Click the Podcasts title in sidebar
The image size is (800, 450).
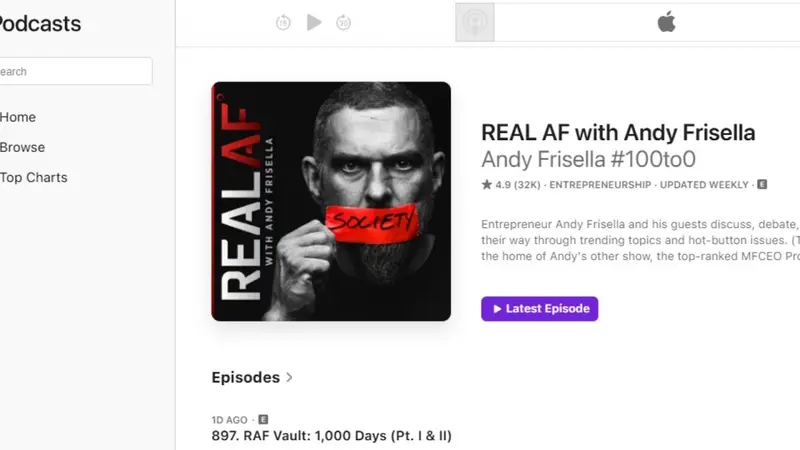(x=40, y=24)
